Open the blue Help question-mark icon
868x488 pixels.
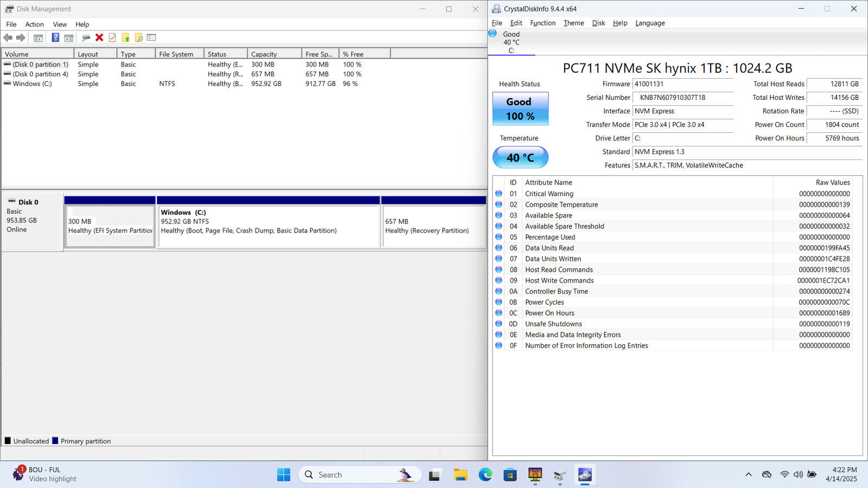tap(55, 38)
